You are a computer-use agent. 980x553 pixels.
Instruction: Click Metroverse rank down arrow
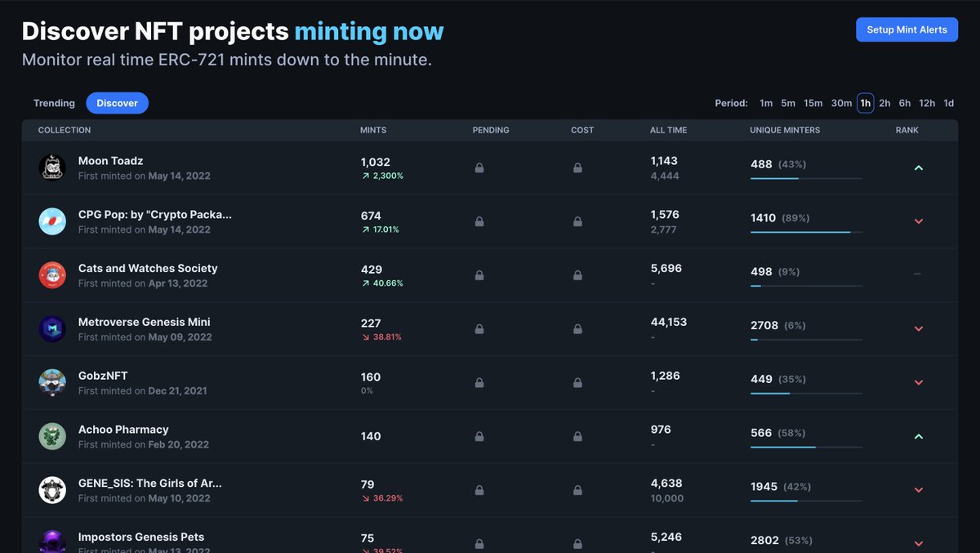pyautogui.click(x=918, y=329)
